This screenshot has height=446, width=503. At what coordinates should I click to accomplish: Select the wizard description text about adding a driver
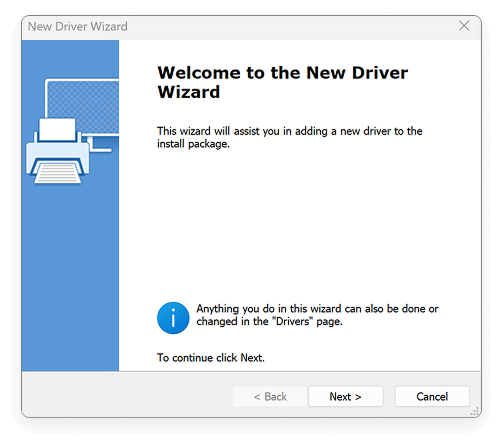coord(290,137)
